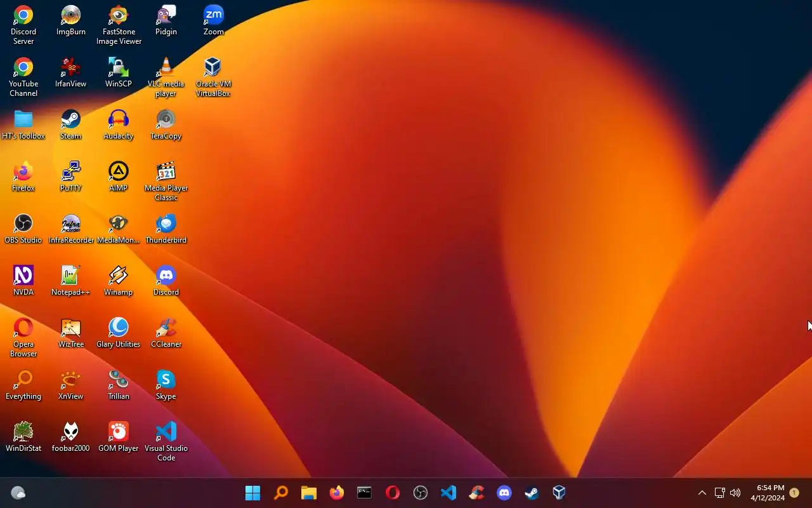
Task: Open OBS Studio from the taskbar
Action: pos(420,493)
